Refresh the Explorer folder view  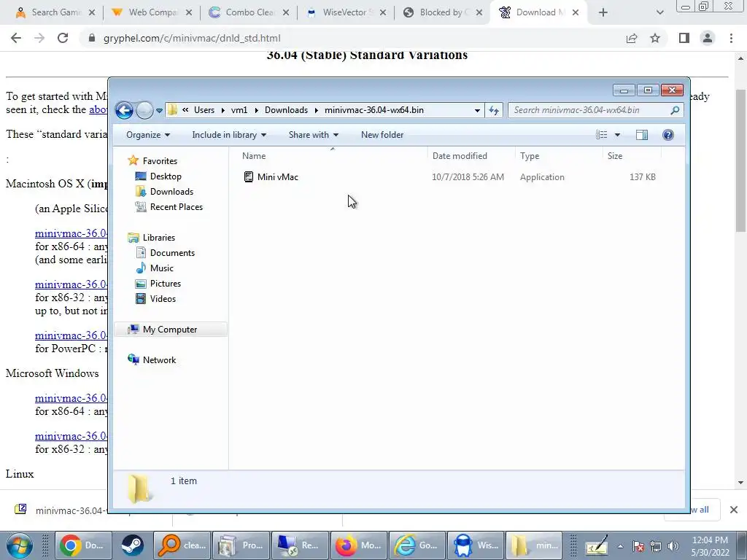click(494, 111)
